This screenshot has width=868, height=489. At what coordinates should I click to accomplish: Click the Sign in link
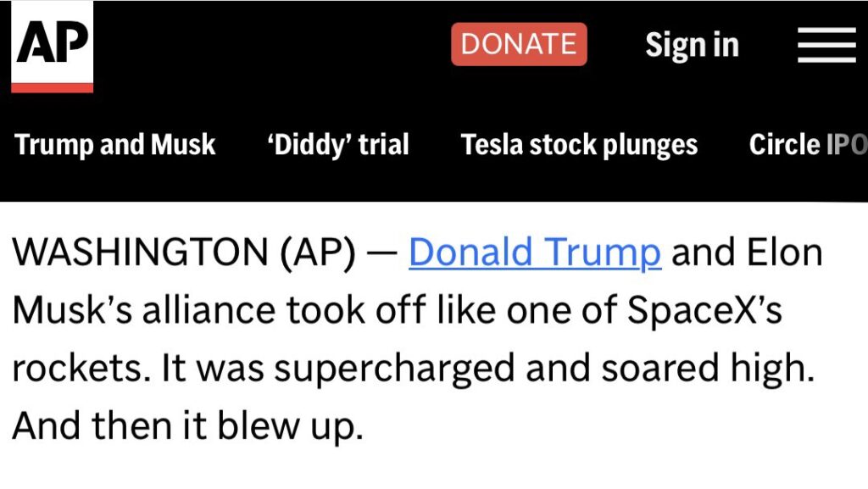point(692,45)
